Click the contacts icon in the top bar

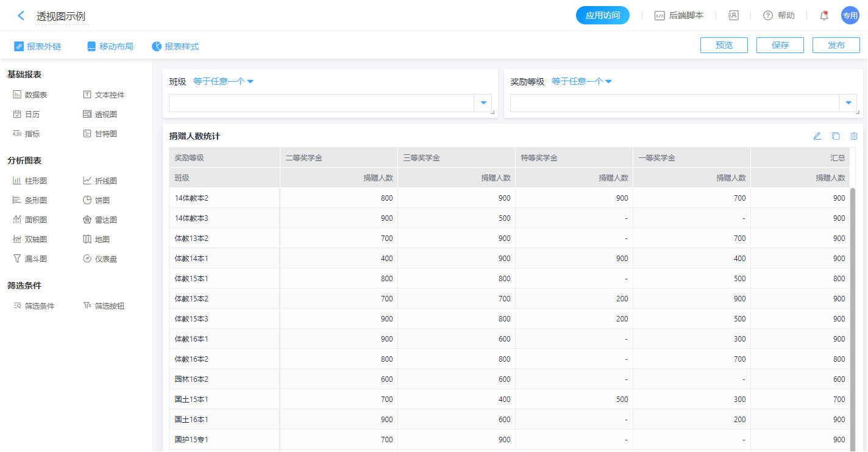[x=733, y=16]
